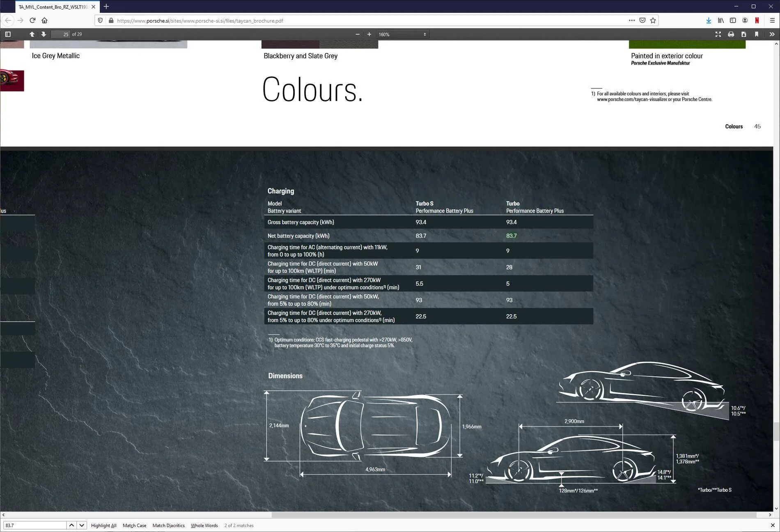Go back to previous page in browser
The image size is (780, 532).
click(8, 20)
